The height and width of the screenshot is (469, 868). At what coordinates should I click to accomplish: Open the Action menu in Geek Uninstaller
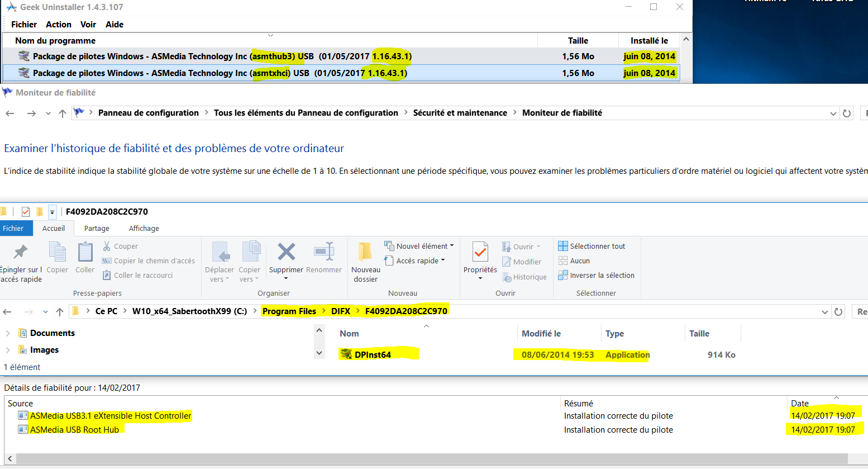pyautogui.click(x=59, y=24)
